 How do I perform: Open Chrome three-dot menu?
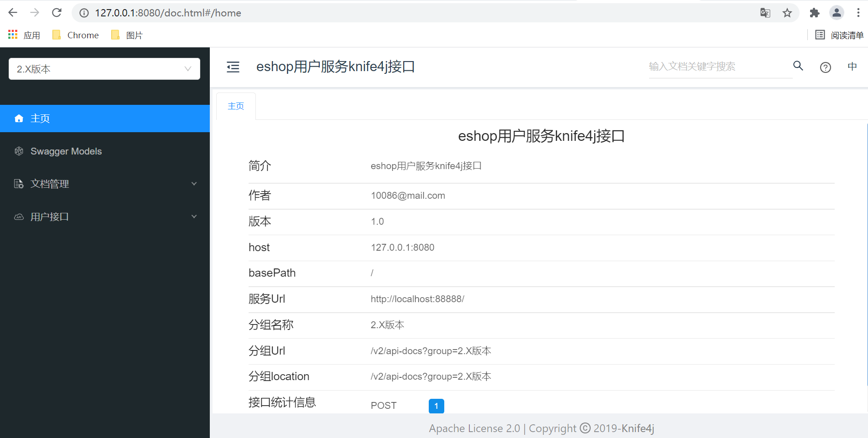(858, 13)
